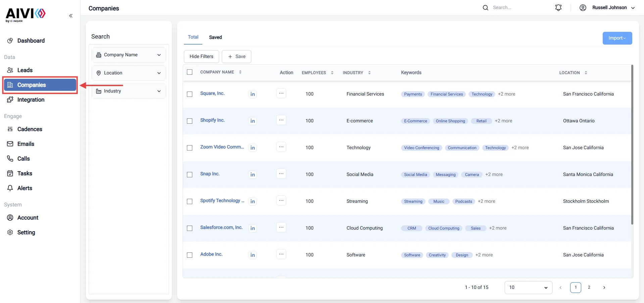
Task: Open action ellipsis for Snap Inc.
Action: point(281,174)
